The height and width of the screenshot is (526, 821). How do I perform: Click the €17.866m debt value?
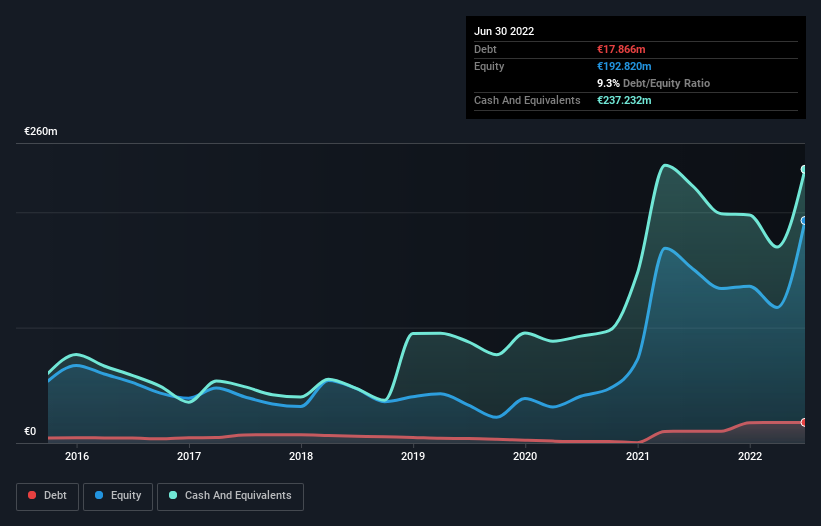(621, 49)
